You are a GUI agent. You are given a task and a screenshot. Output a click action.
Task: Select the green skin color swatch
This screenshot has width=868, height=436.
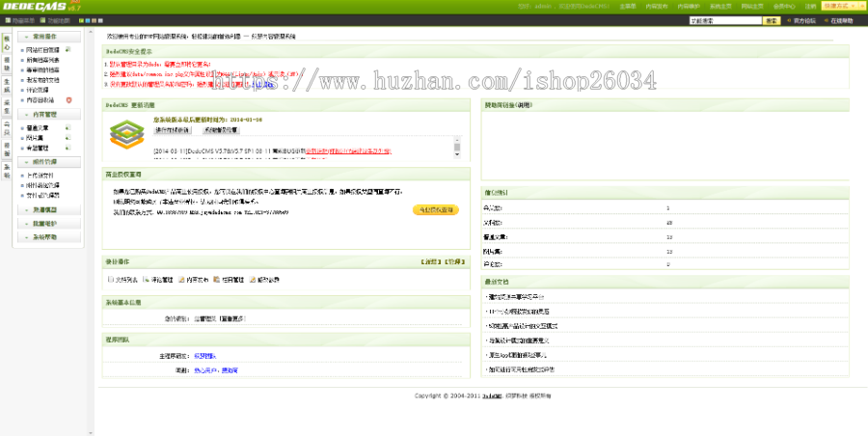pyautogui.click(x=81, y=20)
